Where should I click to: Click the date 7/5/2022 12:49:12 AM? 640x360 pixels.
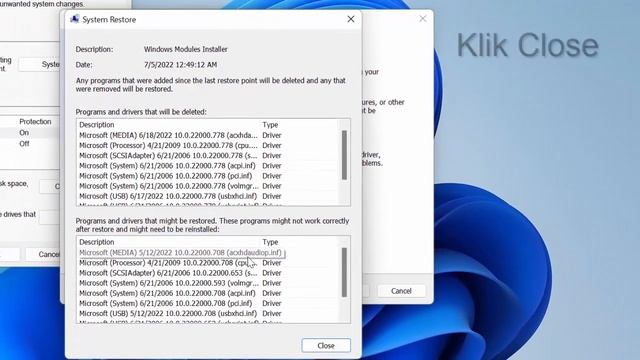tap(180, 64)
